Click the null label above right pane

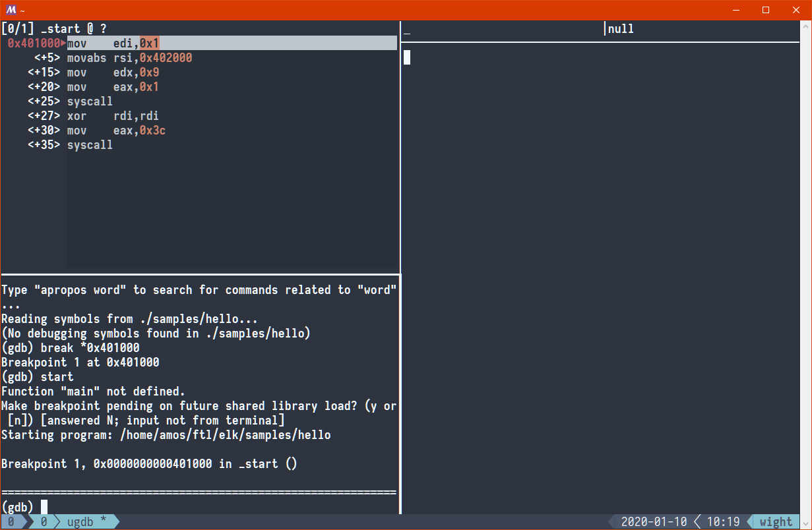click(621, 29)
